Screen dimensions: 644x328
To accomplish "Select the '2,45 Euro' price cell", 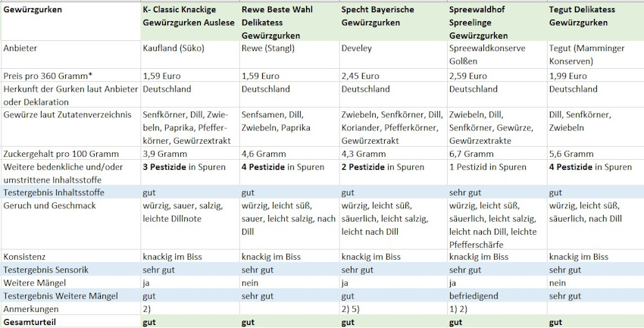I will 361,76.
